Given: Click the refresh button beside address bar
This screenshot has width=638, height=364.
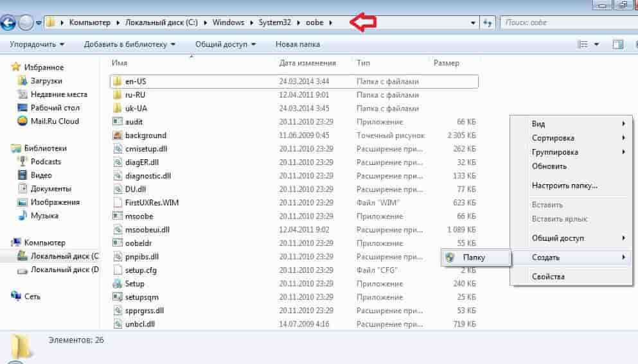Looking at the screenshot, I should [x=488, y=22].
